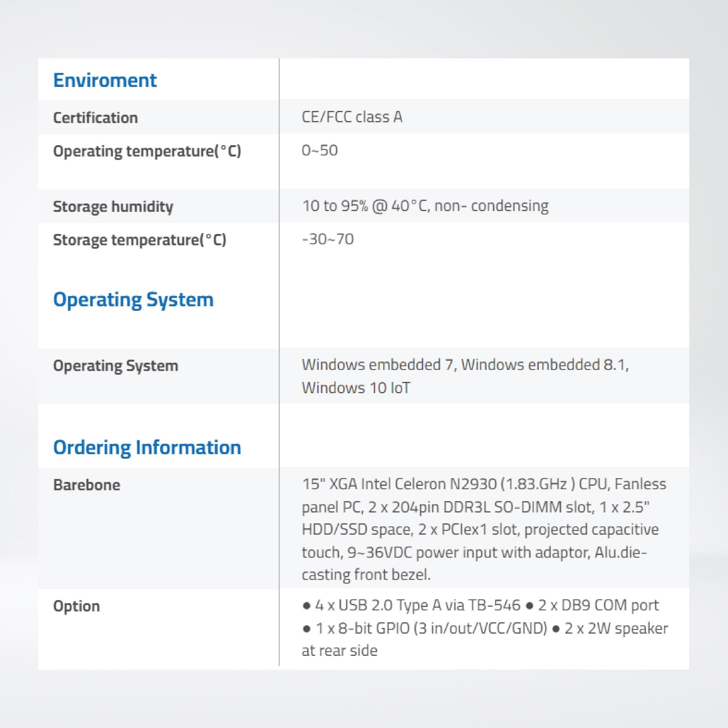Click the Storage temperature(°C) label
The height and width of the screenshot is (728, 728).
140,240
